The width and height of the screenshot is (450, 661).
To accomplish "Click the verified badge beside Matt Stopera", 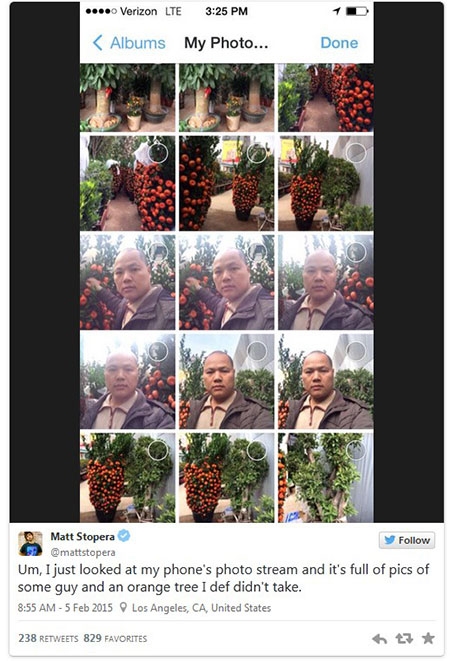I will tap(124, 536).
